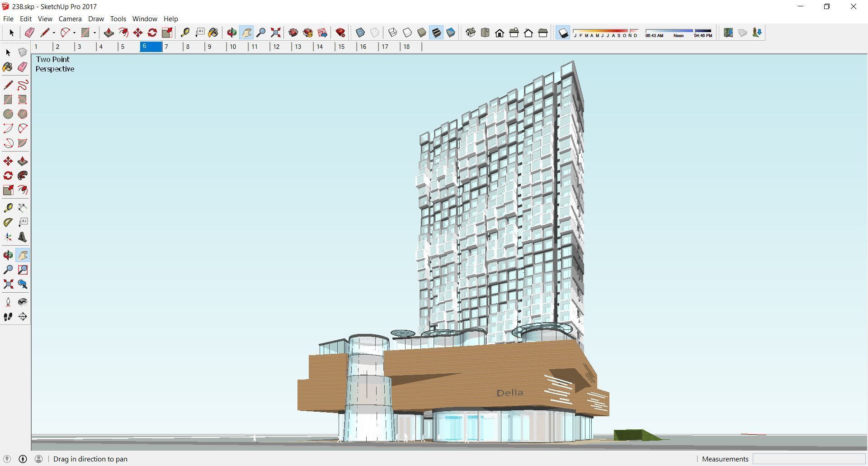Enable Monochrome face style
The width and height of the screenshot is (868, 466).
click(451, 33)
